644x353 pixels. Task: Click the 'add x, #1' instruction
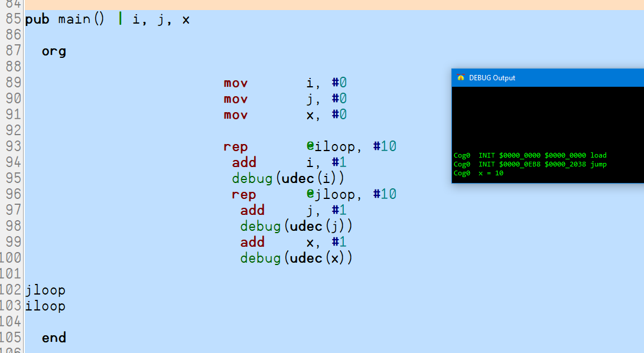pyautogui.click(x=293, y=242)
